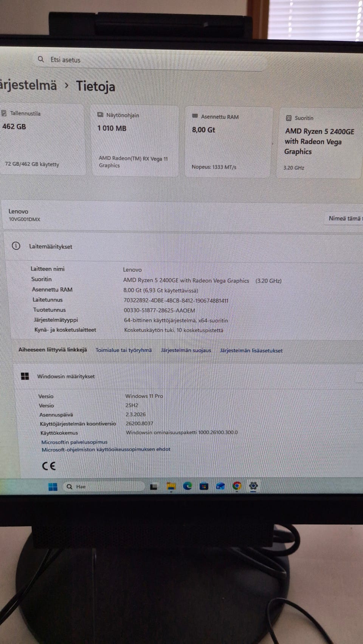Click the taskbar Hae search box
The height and width of the screenshot is (644, 363).
pos(104,486)
